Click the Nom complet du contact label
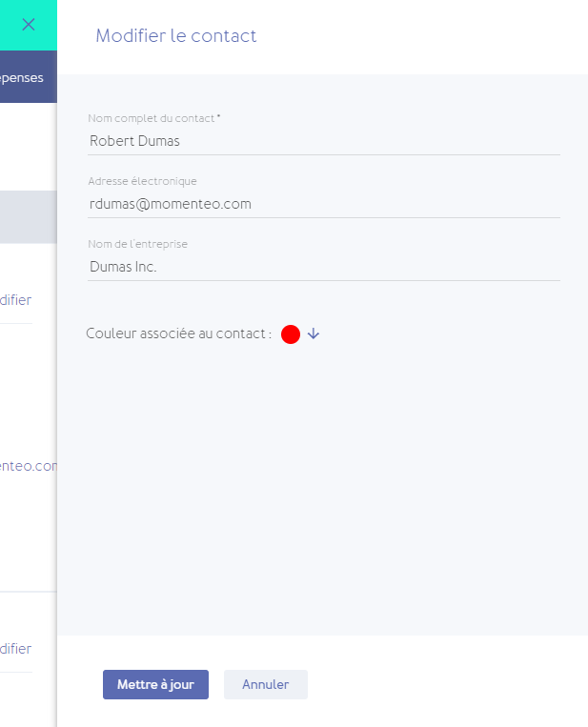Screen dimensions: 588x727 (x=153, y=118)
